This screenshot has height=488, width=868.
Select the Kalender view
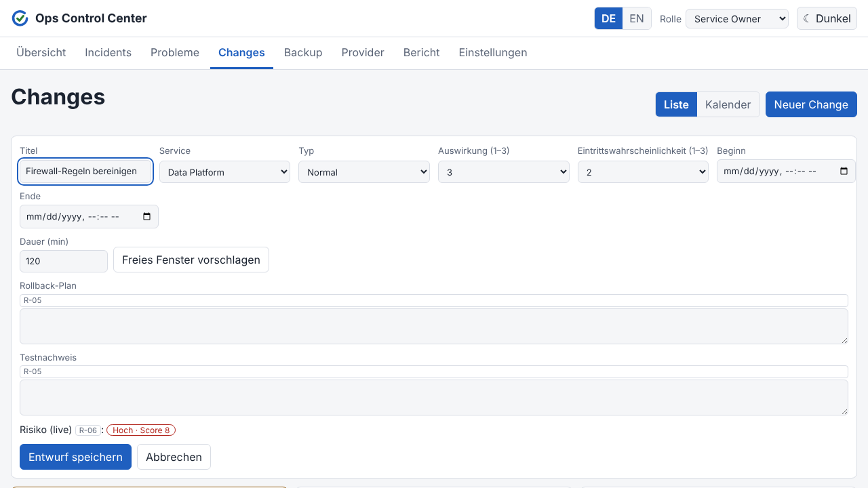point(728,104)
